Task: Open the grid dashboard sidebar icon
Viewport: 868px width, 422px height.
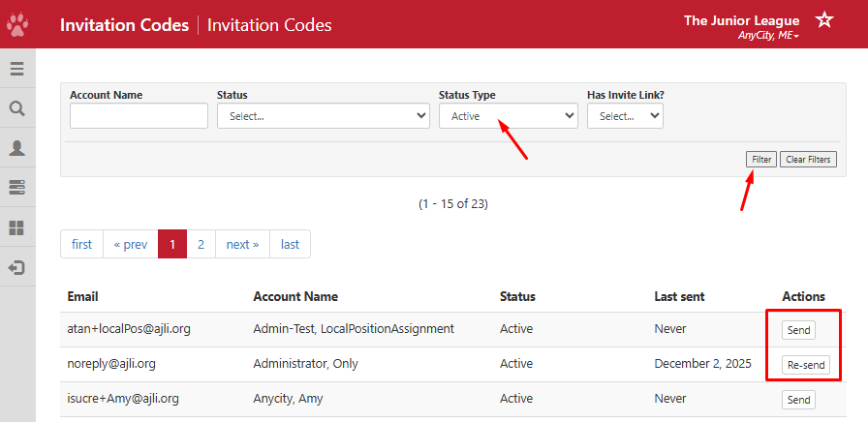Action: [17, 227]
